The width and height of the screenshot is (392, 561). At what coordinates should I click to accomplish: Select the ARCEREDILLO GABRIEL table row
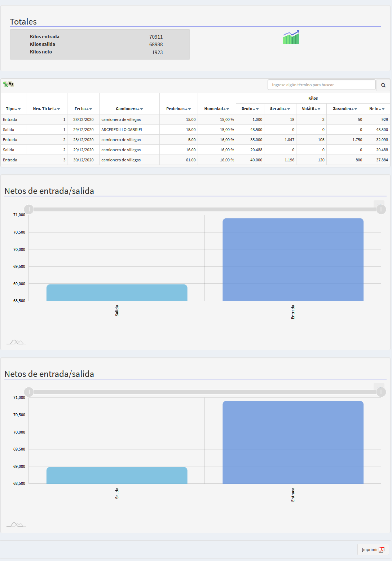pyautogui.click(x=122, y=130)
